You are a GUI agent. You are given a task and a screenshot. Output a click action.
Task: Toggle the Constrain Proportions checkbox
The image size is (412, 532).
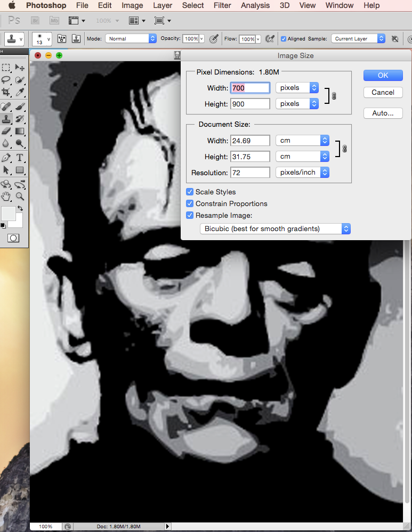click(190, 203)
